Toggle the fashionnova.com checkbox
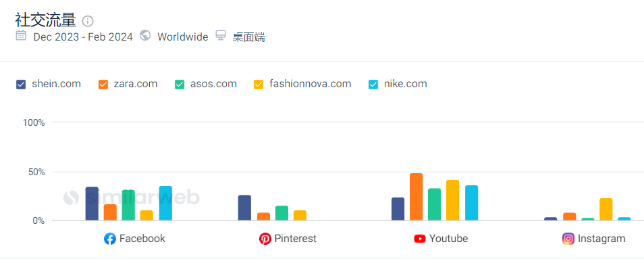Viewport: 644px width, 259px height. [x=259, y=85]
